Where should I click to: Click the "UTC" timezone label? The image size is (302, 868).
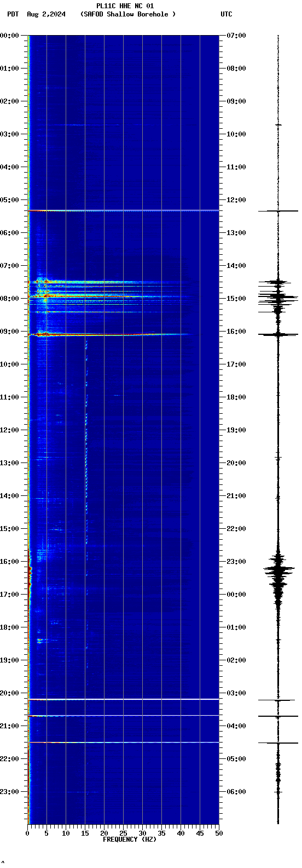click(226, 14)
